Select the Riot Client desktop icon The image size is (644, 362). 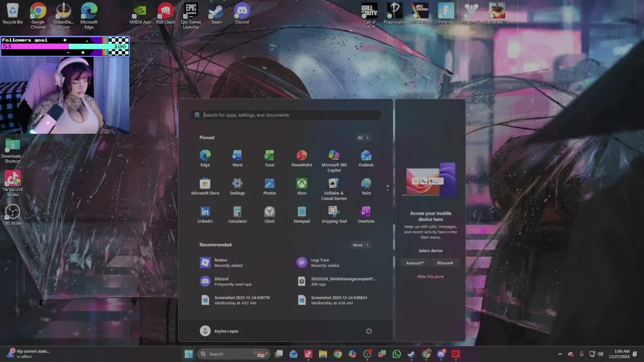166,14
